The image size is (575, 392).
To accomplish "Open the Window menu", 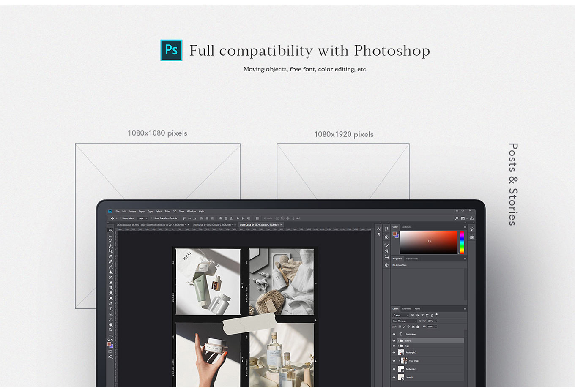I will [x=192, y=211].
